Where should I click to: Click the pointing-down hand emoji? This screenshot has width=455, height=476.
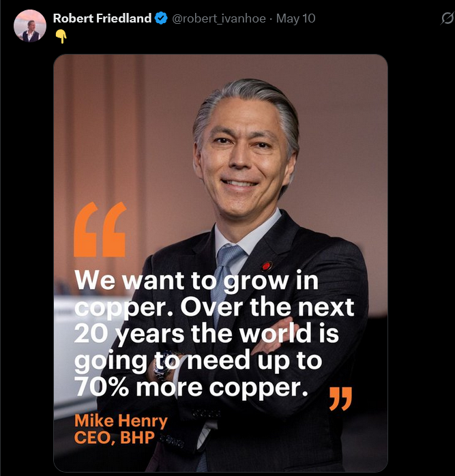click(61, 37)
